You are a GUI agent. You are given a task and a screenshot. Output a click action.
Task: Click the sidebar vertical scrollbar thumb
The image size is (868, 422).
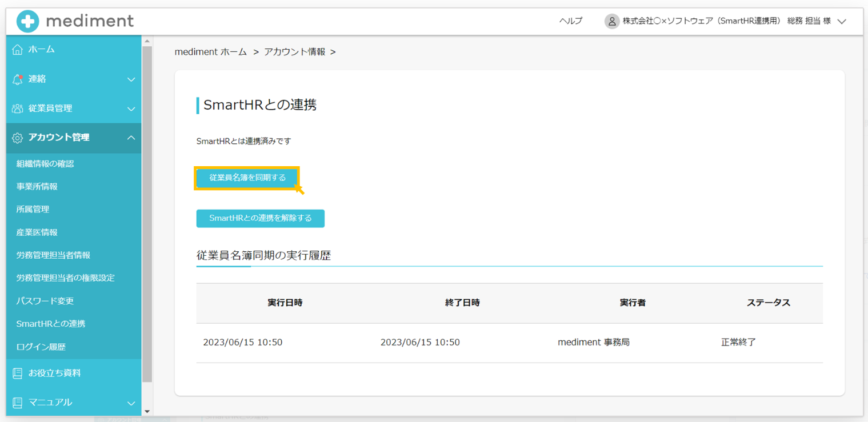pos(147,214)
